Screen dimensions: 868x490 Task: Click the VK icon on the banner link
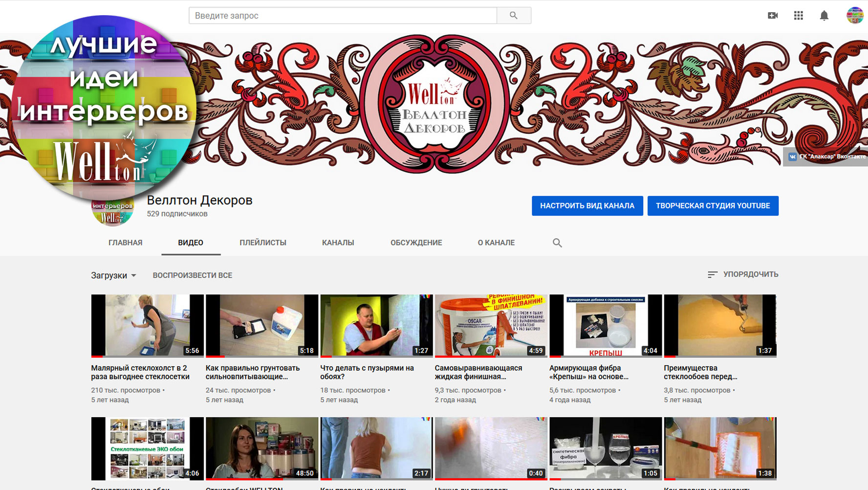tap(792, 156)
